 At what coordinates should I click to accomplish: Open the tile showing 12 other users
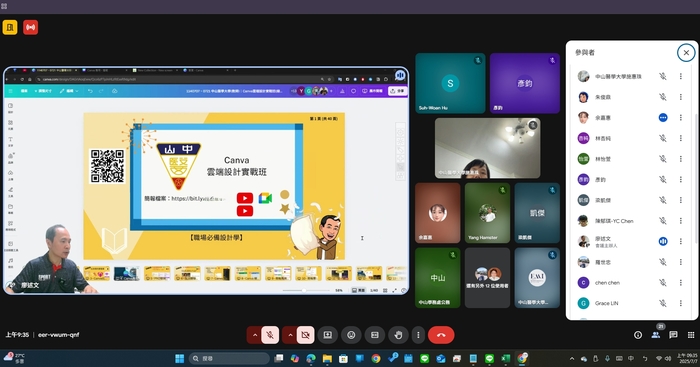coord(488,278)
